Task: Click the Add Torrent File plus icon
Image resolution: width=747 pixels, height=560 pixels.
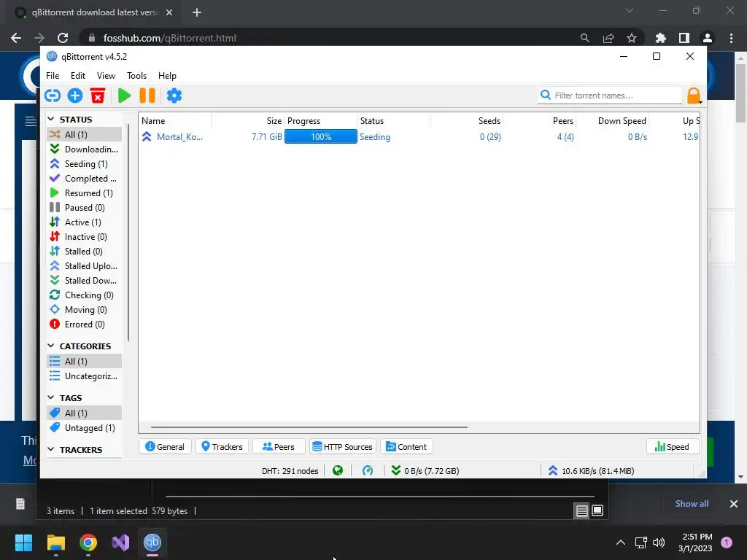Action: pos(75,96)
